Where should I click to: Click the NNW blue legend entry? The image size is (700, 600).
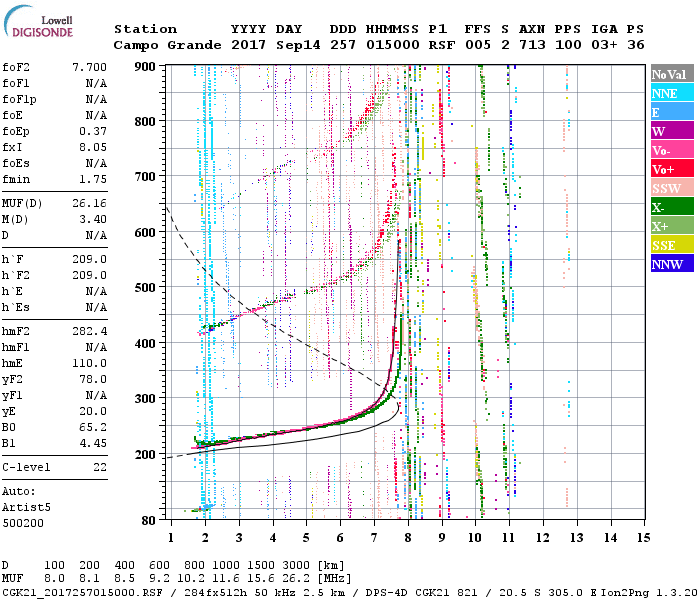671,264
